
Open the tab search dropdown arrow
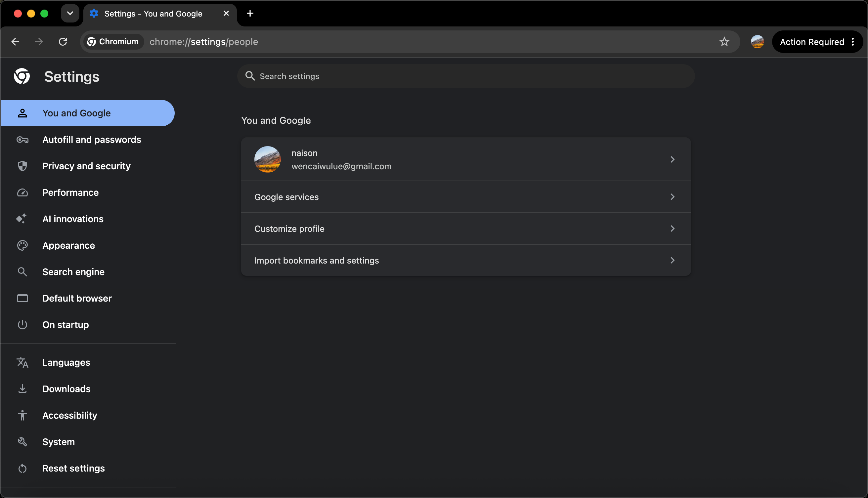70,13
